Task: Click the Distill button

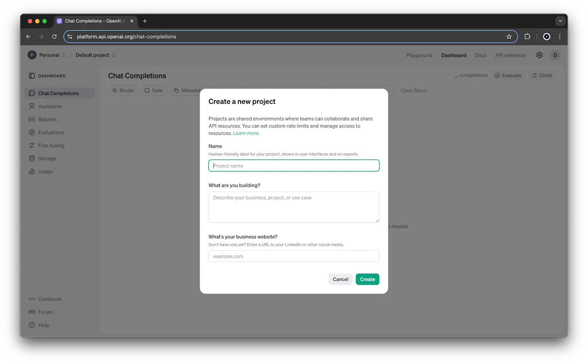Action: pos(542,76)
